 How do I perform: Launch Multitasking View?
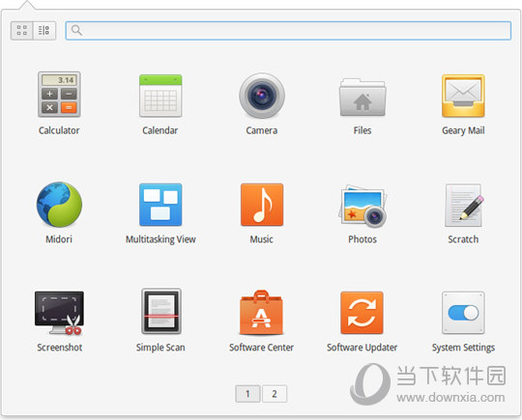pos(160,205)
